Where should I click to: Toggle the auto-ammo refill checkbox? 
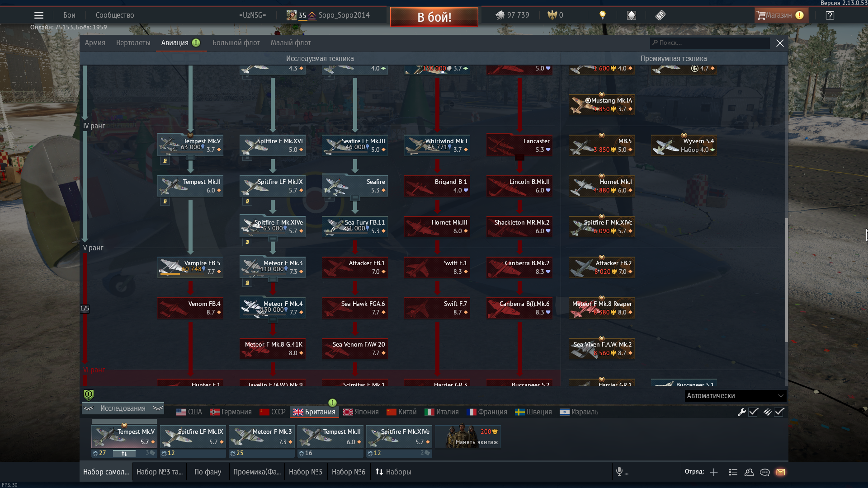(779, 412)
